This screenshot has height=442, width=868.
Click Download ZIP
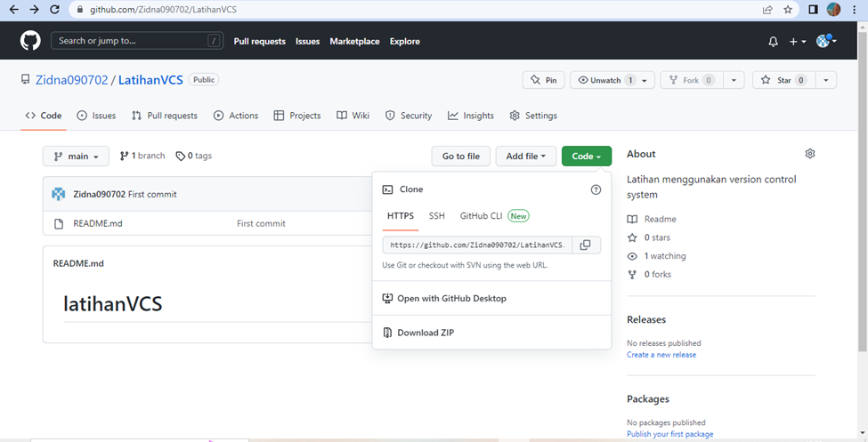click(x=418, y=333)
